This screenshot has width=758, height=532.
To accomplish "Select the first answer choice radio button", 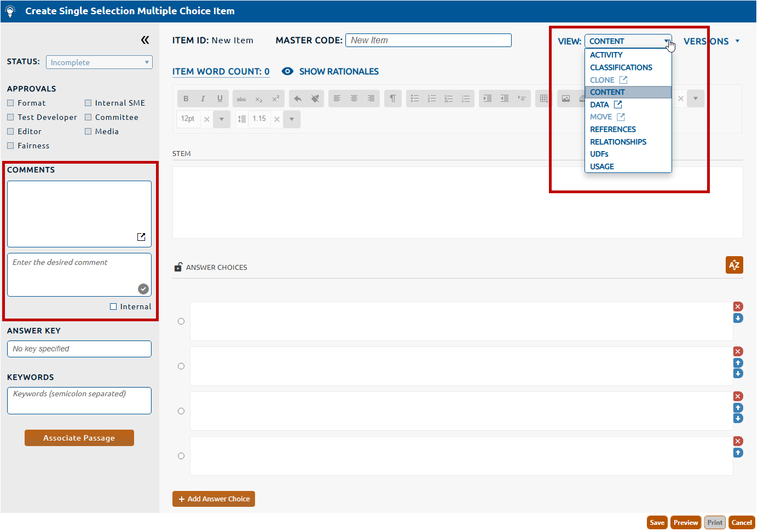I will point(181,322).
